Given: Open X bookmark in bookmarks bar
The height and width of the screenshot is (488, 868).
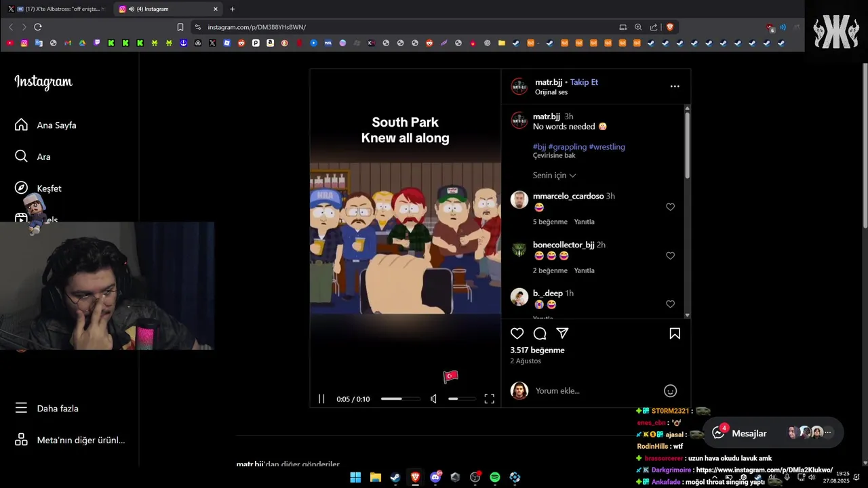Looking at the screenshot, I should pyautogui.click(x=212, y=43).
